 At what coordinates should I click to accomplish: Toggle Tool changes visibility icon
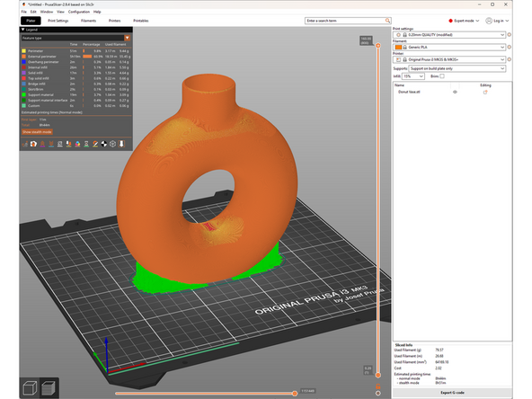pos(69,144)
